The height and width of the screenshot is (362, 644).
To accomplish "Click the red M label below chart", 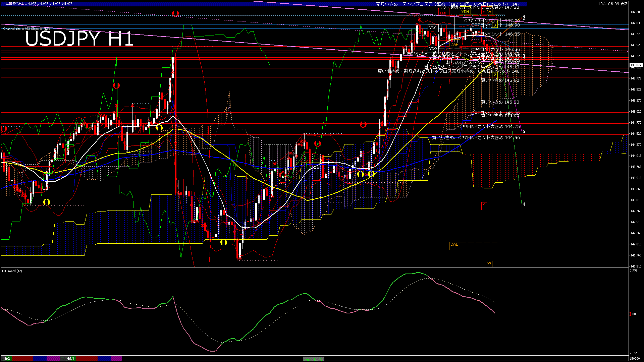I will coord(484,206).
